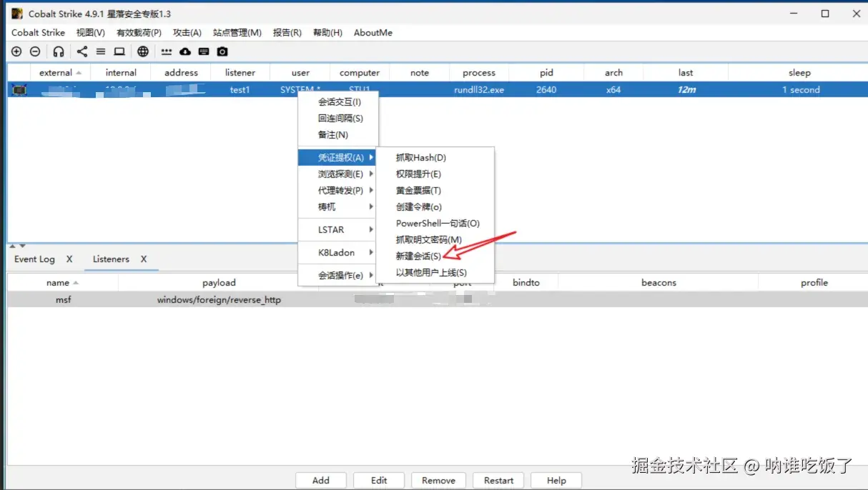Click the Remove listener button
Screen dimensions: 868x490
click(x=438, y=481)
